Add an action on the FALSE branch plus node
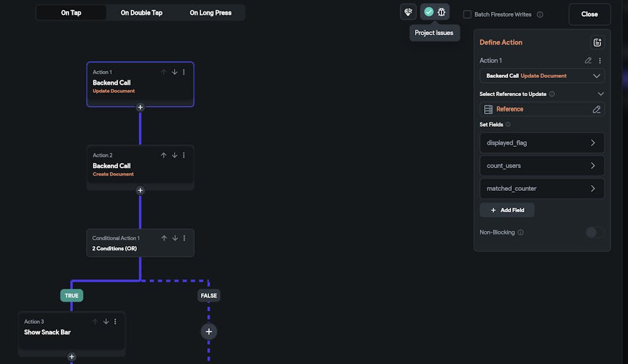 tap(208, 331)
